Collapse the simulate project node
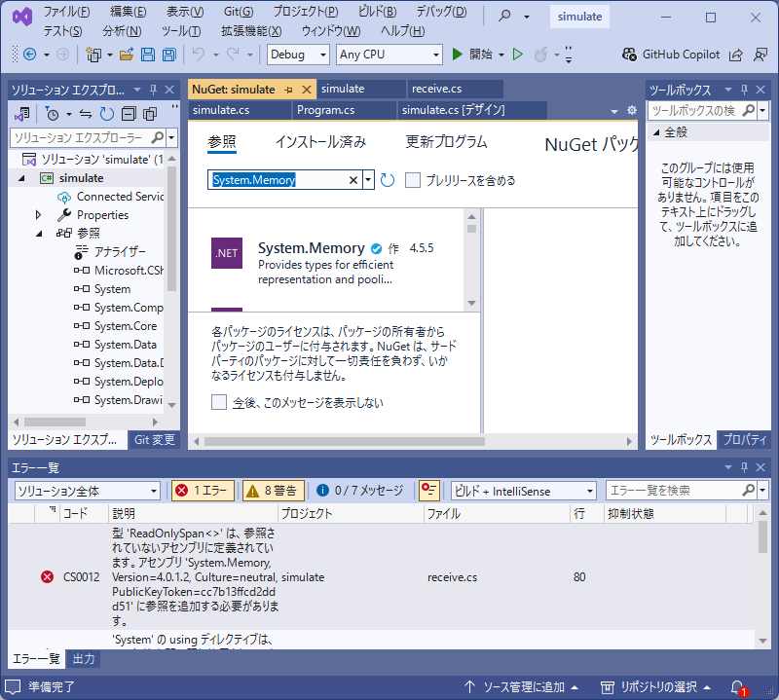 click(21, 178)
